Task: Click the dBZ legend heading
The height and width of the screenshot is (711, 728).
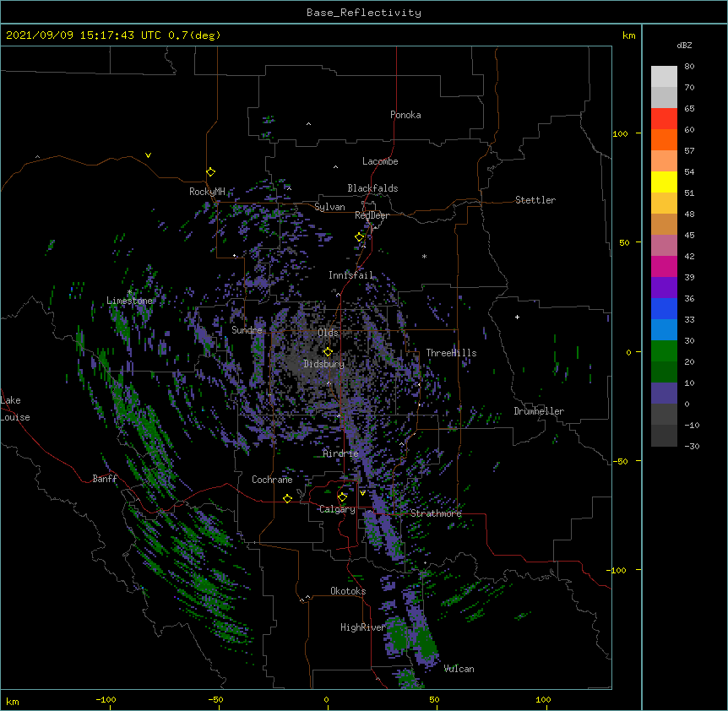Action: 684,45
